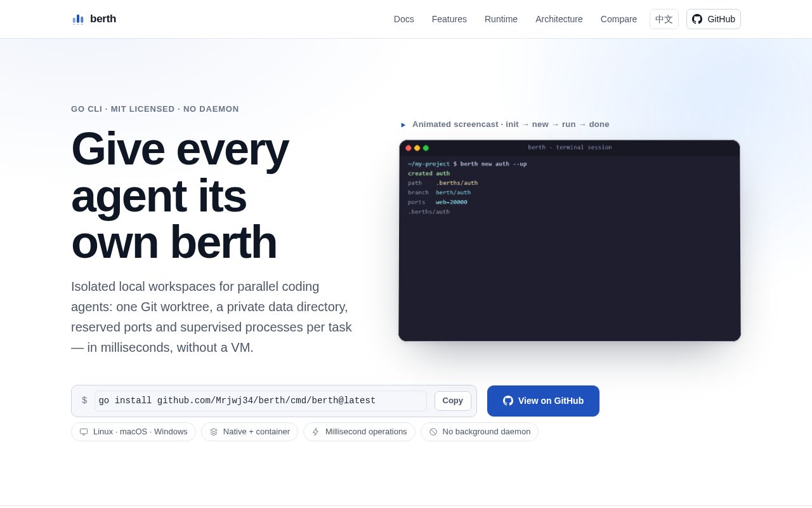Click the 'GO CLI · MIT LICENSED · NO DAEMON' tagline
The height and width of the screenshot is (508, 812).
pos(155,109)
